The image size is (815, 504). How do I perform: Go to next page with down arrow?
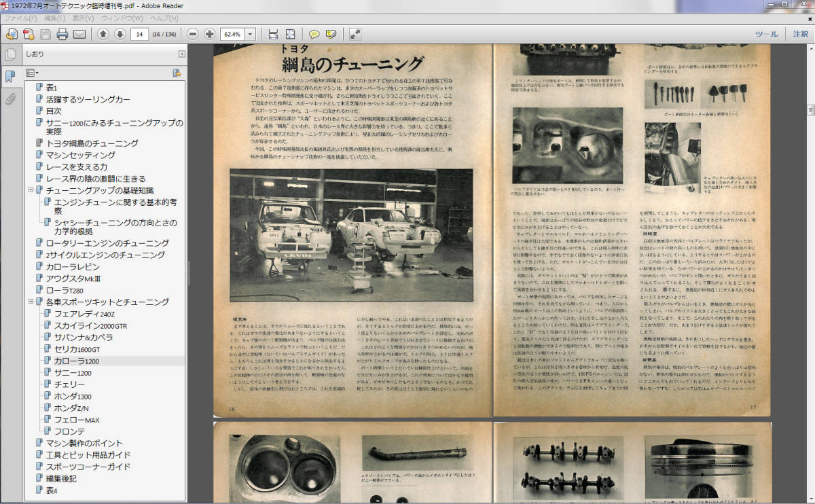pyautogui.click(x=120, y=34)
